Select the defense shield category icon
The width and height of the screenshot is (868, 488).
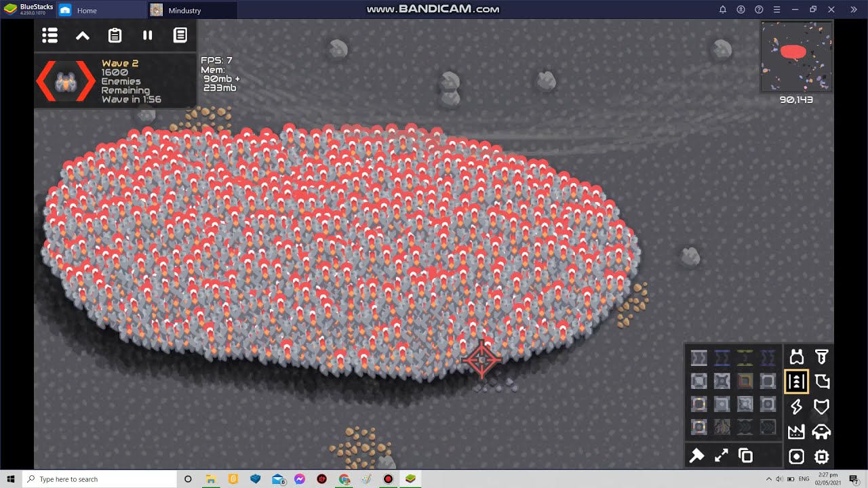pos(822,407)
